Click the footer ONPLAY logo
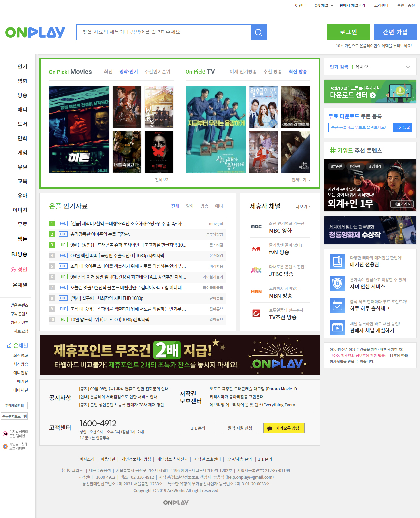Screen dimensions: 420x518 pos(176,502)
